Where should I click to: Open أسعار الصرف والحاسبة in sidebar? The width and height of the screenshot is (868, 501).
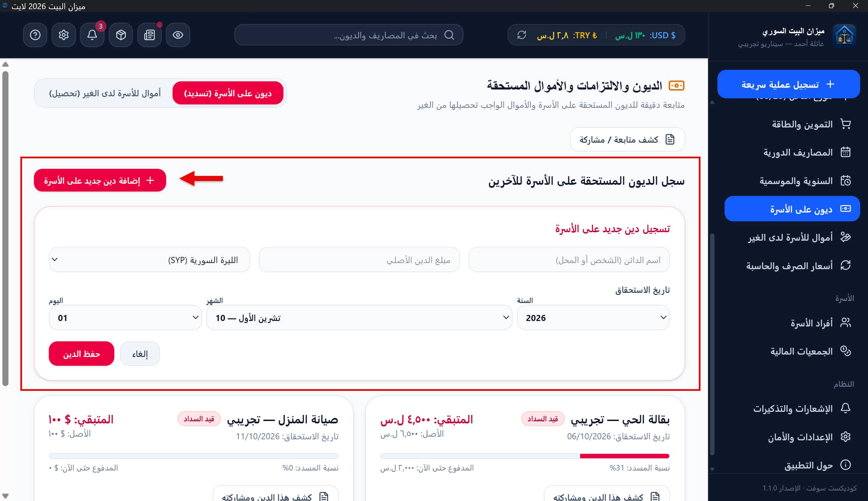point(792,265)
